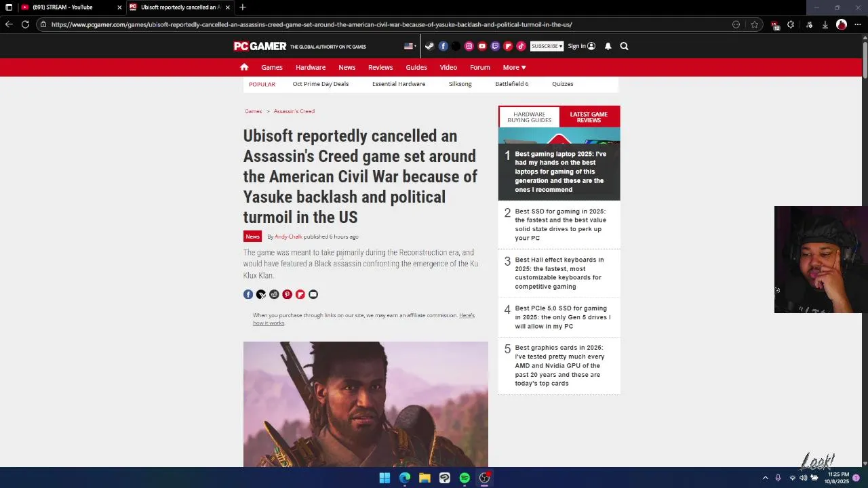Open author Andy Chalk's page
The height and width of the screenshot is (488, 868).
tap(288, 237)
